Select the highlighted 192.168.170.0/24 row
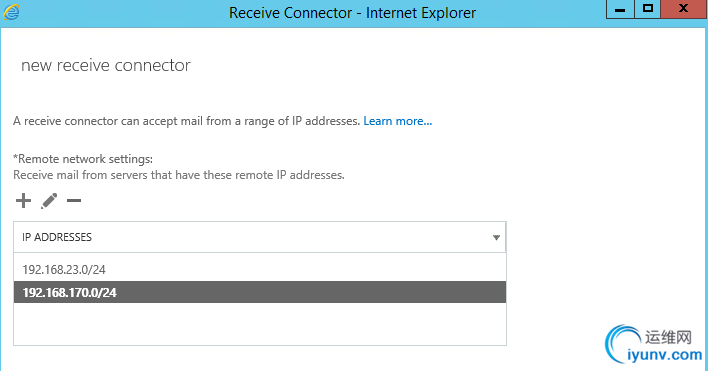Viewport: 708px width, 371px height. pyautogui.click(x=260, y=292)
